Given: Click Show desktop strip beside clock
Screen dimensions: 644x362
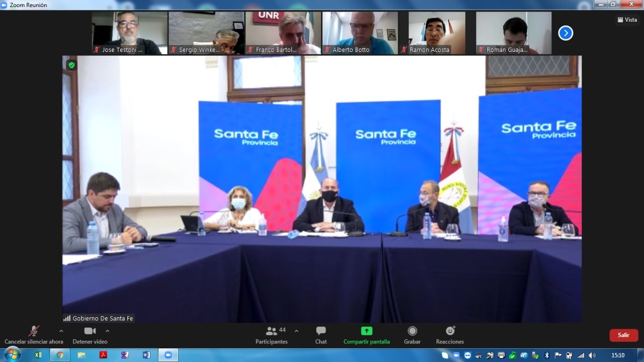Looking at the screenshot, I should point(640,355).
